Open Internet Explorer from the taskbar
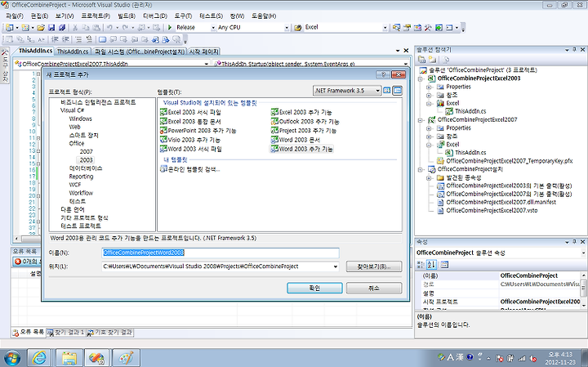 (x=39, y=358)
